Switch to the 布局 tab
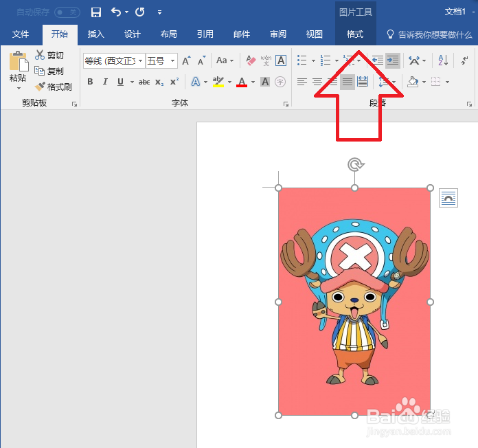This screenshot has width=478, height=448. point(168,34)
